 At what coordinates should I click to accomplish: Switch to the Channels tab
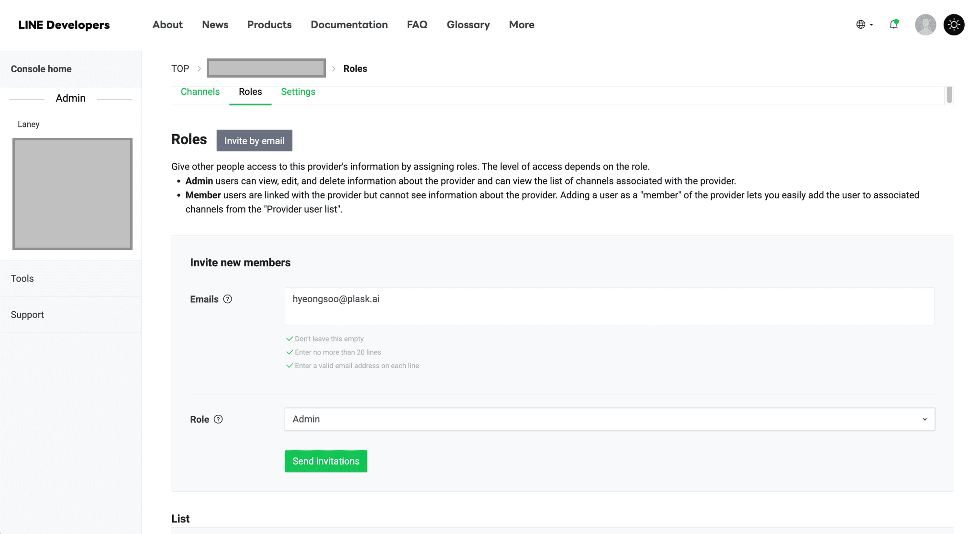(200, 91)
